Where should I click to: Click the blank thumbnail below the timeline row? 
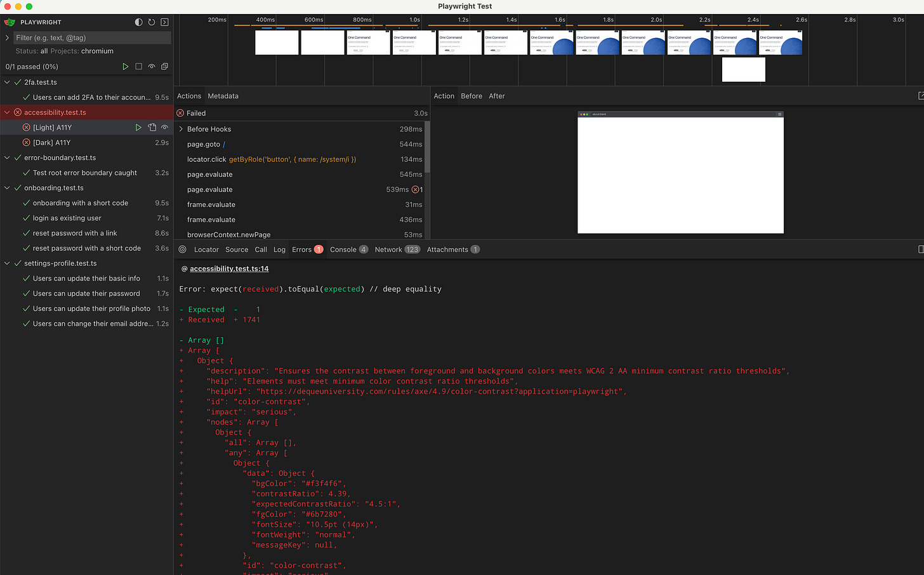pos(744,70)
